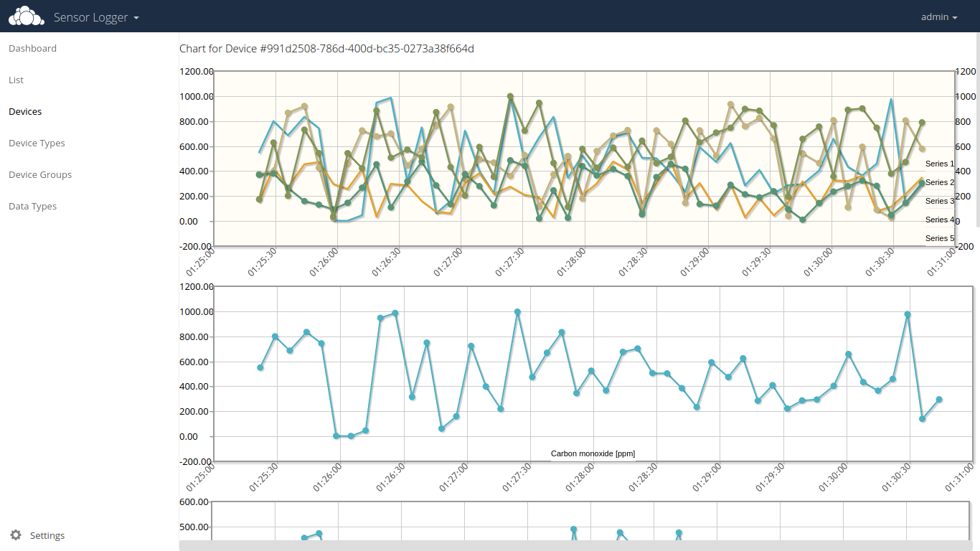Open the Data Types page
Viewport: 980px width, 551px height.
[x=32, y=207]
